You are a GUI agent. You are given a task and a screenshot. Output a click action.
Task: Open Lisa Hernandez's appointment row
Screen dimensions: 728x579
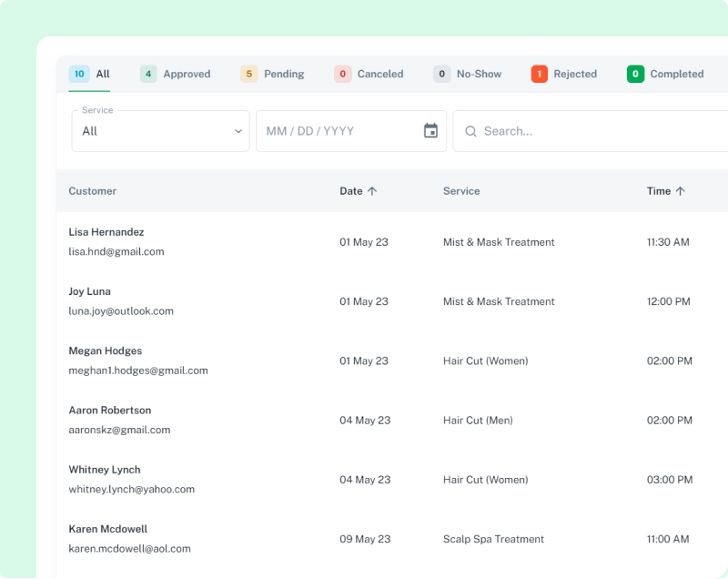pyautogui.click(x=364, y=241)
